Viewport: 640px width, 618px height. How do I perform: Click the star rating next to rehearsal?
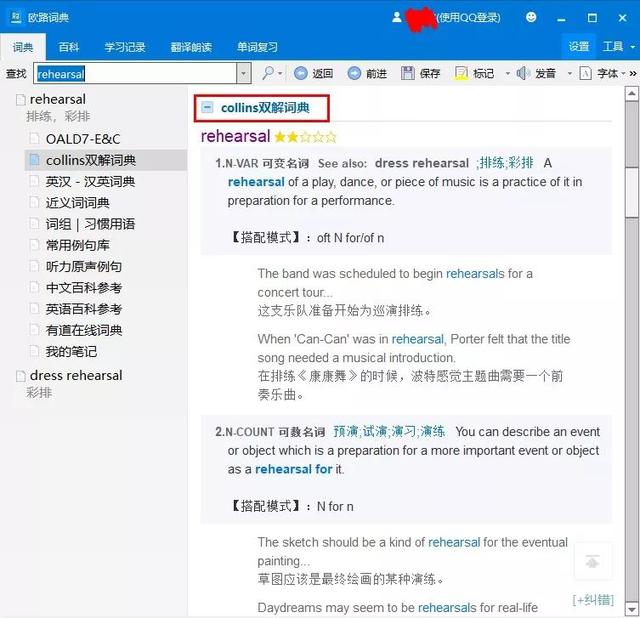click(305, 137)
